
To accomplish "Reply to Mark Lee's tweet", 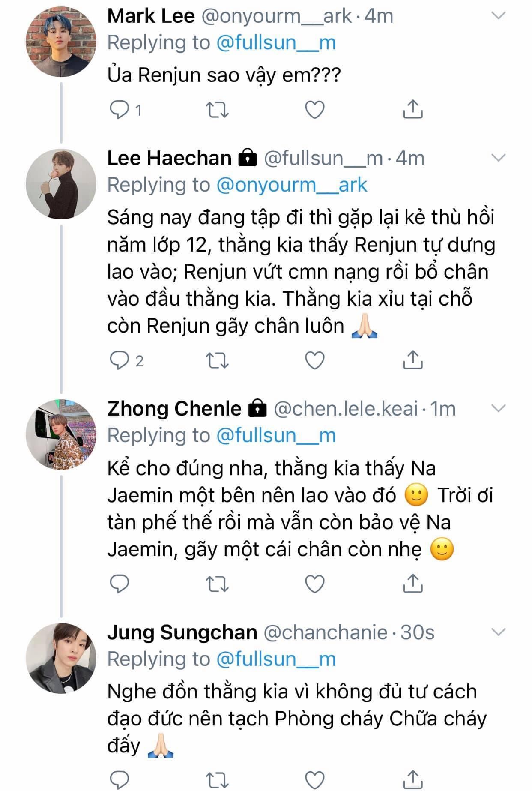I will click(x=120, y=110).
